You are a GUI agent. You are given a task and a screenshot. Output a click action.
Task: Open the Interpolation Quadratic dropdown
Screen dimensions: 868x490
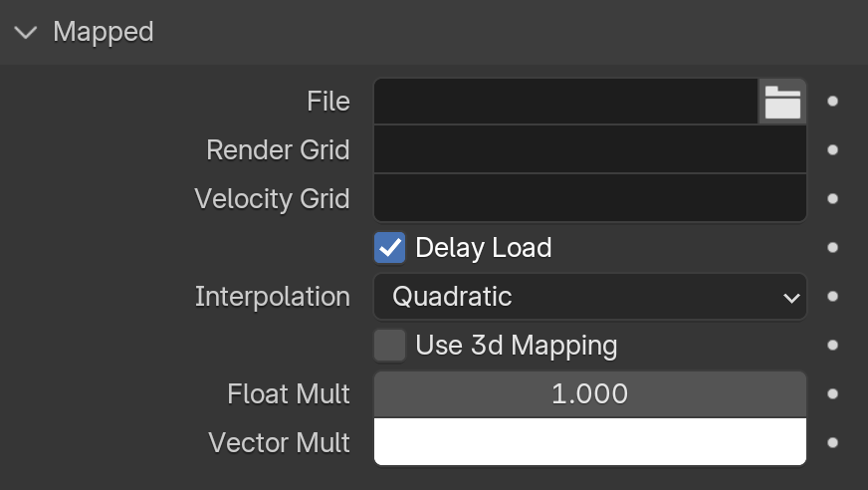[590, 296]
